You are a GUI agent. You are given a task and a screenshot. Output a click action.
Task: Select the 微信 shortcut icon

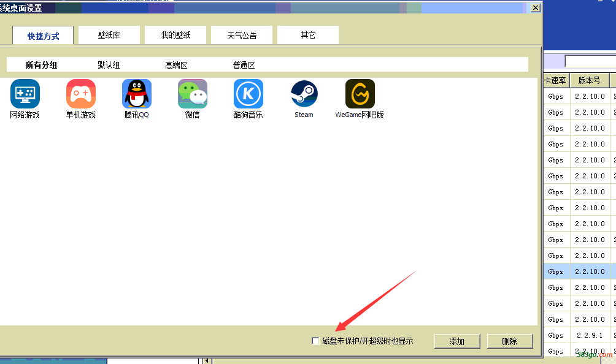(193, 94)
